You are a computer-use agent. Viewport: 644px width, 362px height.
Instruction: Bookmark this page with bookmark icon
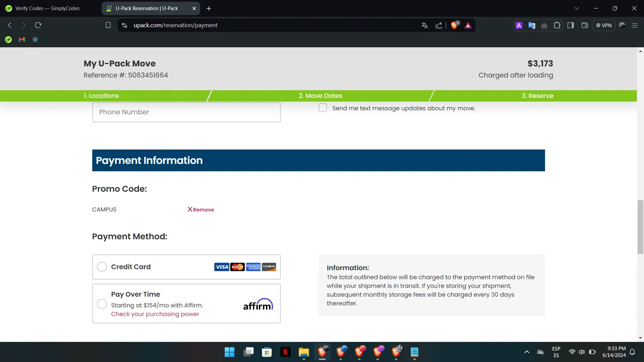point(108,25)
